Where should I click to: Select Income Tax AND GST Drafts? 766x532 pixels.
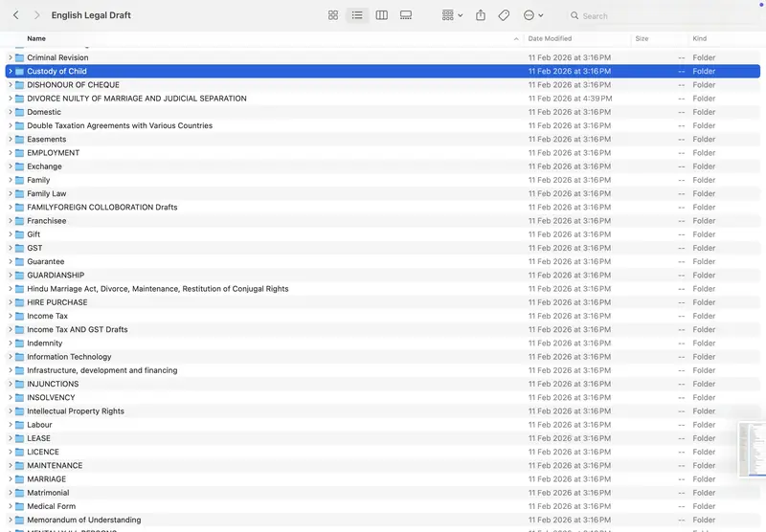78,329
